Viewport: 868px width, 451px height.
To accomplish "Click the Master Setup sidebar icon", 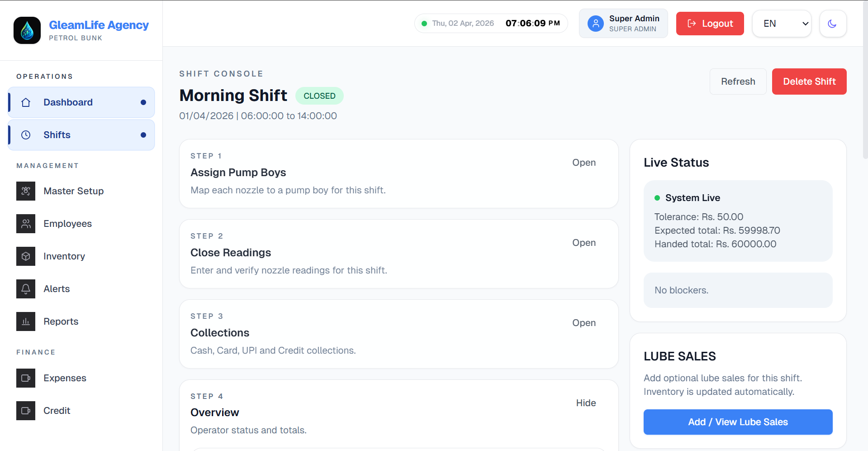I will pos(26,191).
